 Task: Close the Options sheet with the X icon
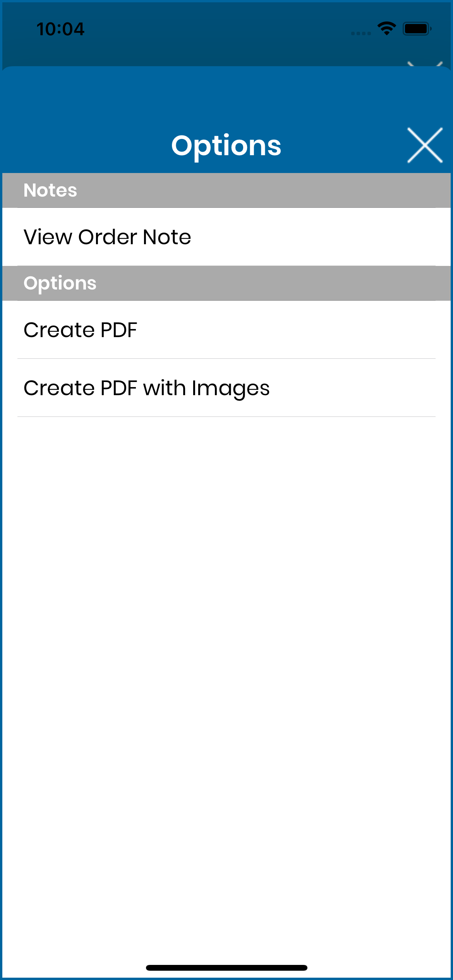tap(425, 145)
